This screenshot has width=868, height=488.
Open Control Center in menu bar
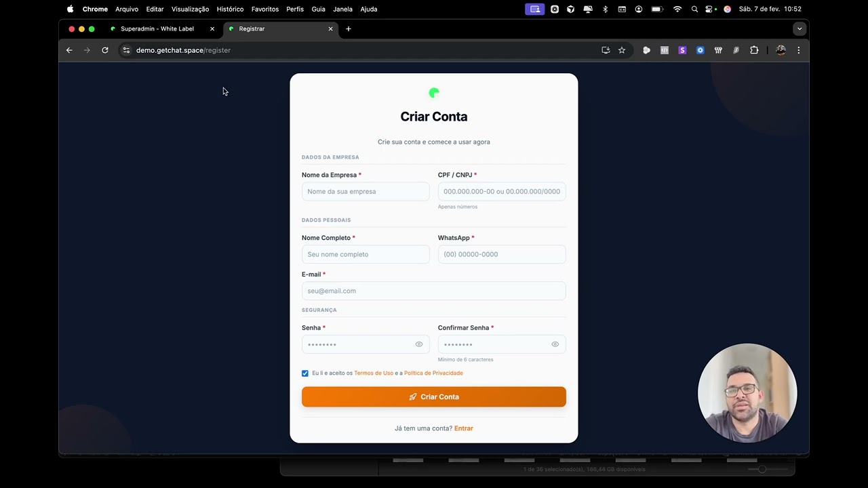point(710,9)
